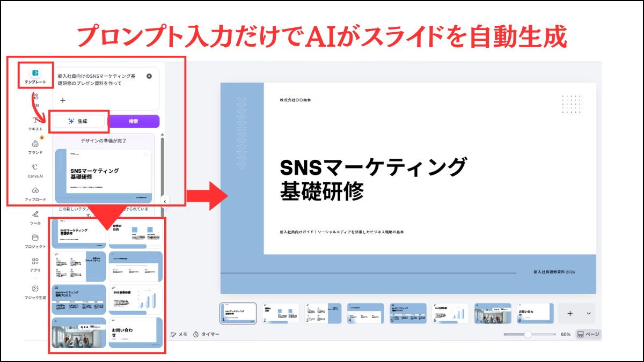Click the デザインの準備が完了 status text
Viewport: 644px width, 362px height.
[104, 141]
